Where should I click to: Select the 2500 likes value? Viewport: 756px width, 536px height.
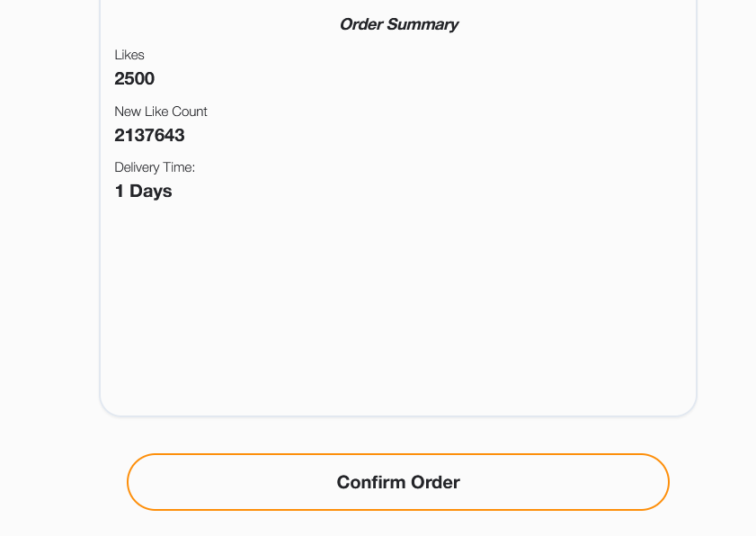[135, 78]
